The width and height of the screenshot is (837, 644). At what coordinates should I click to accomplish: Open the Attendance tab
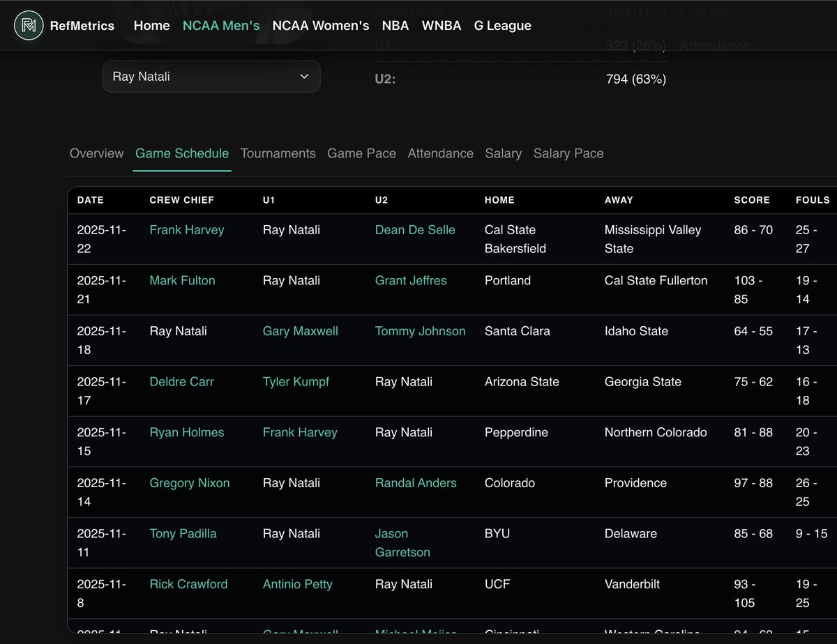(x=441, y=153)
